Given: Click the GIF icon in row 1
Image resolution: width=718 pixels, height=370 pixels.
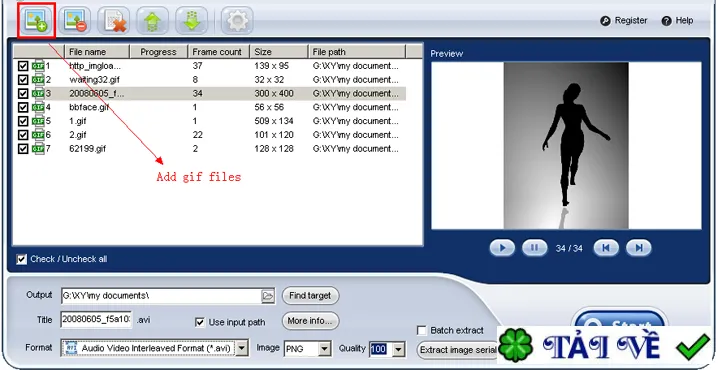Looking at the screenshot, I should point(38,66).
